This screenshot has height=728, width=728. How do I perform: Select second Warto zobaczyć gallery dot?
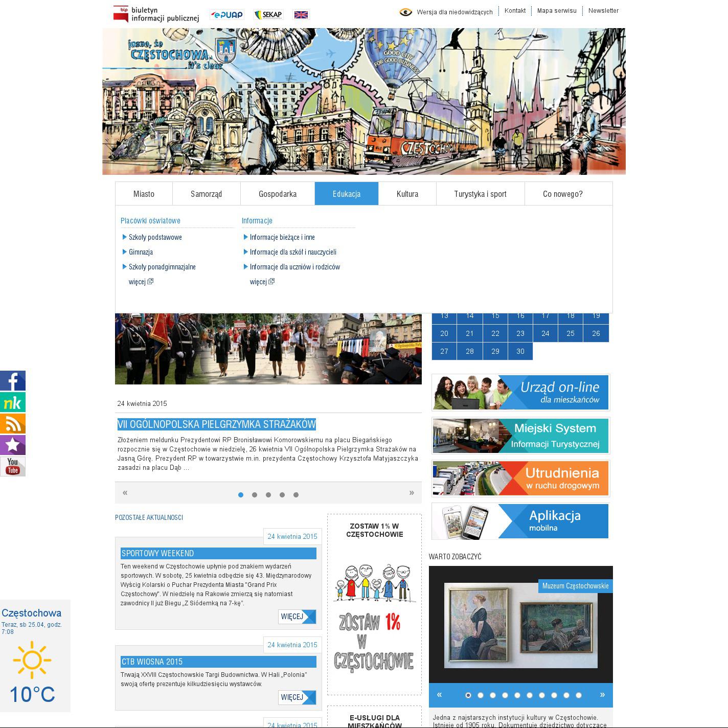[x=480, y=695]
